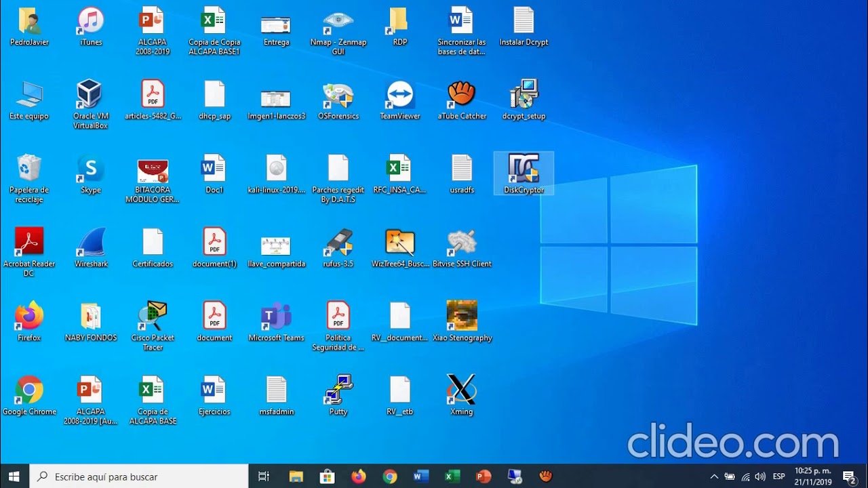Launch Microsoft Store from the taskbar
This screenshot has width=868, height=488.
point(327,476)
